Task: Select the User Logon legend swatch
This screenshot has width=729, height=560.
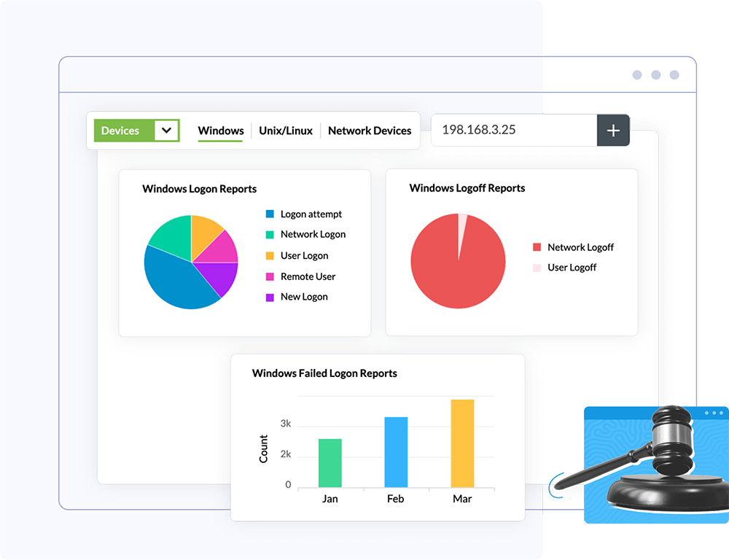Action: [270, 256]
